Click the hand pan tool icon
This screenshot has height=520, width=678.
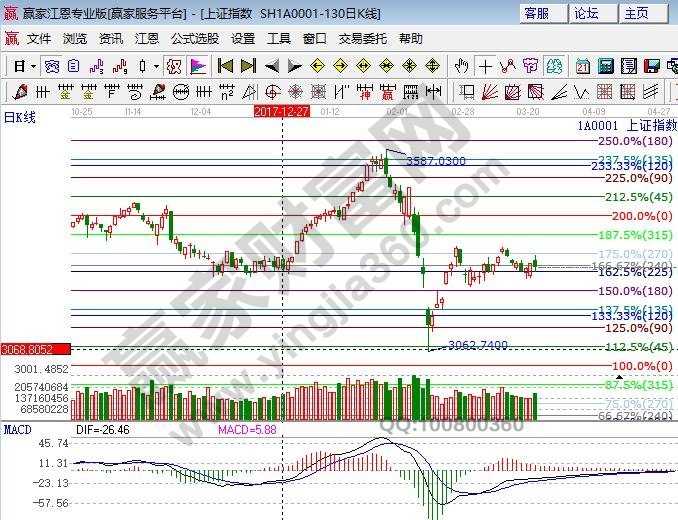coord(461,66)
